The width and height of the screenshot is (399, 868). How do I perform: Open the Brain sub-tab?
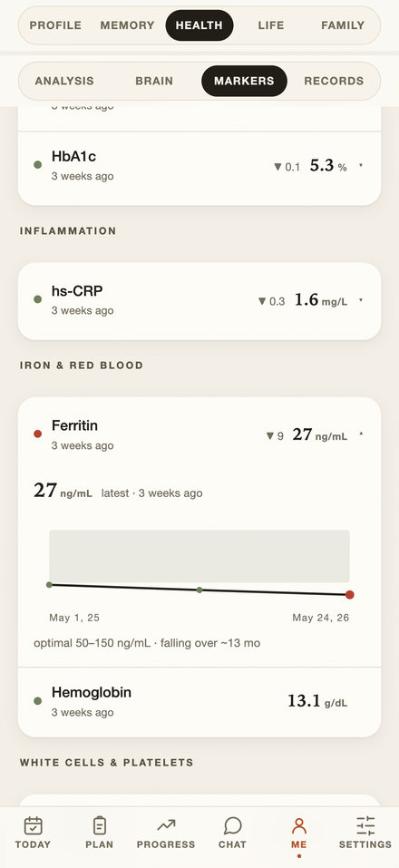(154, 81)
